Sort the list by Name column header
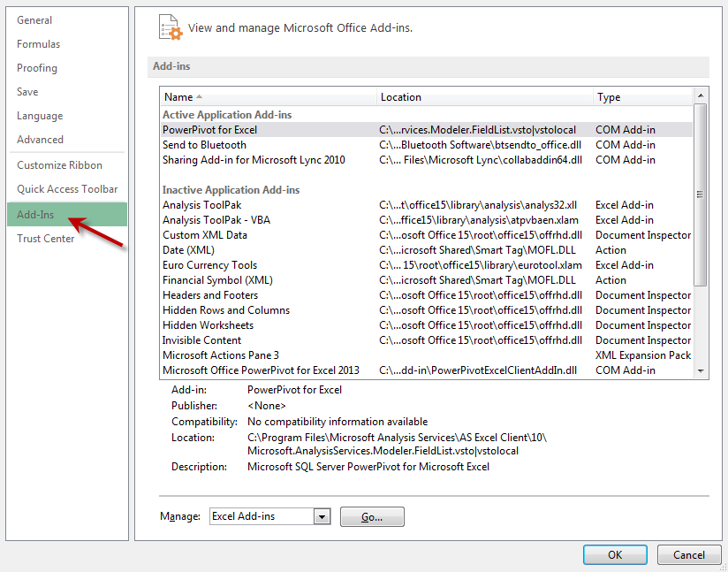This screenshot has width=728, height=572. click(268, 96)
